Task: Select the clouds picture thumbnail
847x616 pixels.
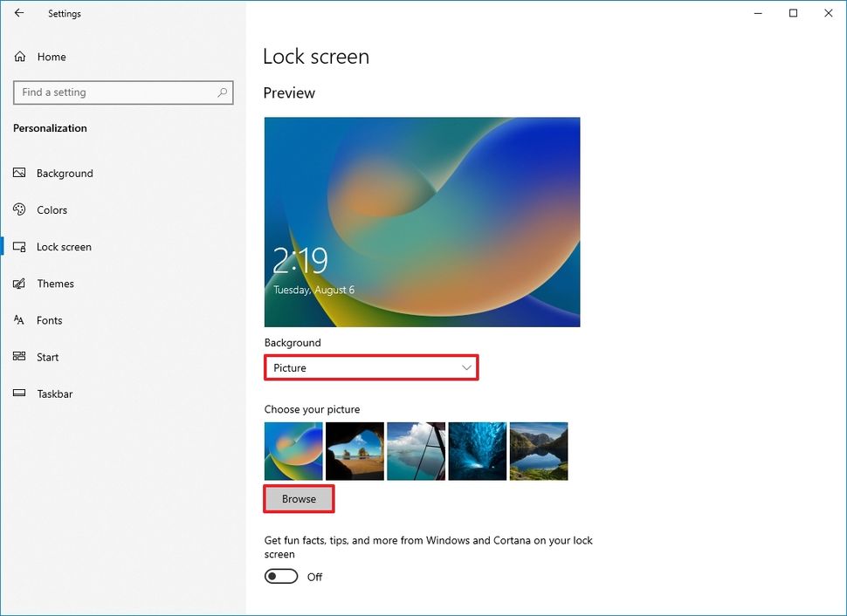Action: click(x=416, y=451)
